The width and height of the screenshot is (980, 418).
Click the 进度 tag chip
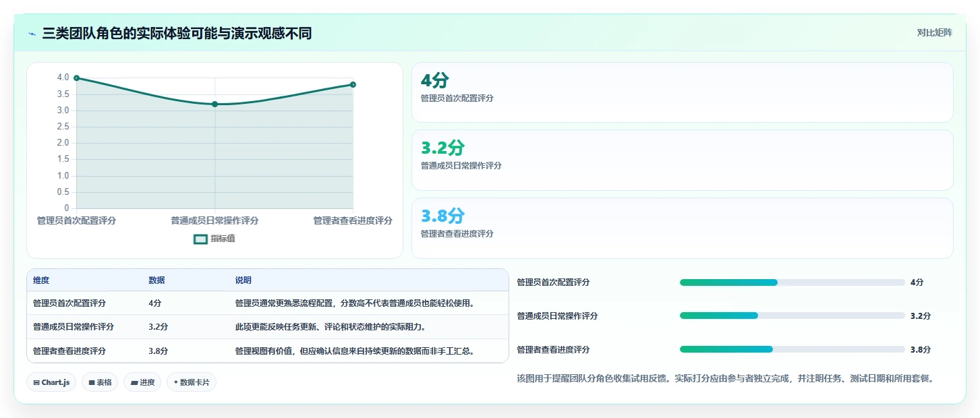(x=142, y=382)
